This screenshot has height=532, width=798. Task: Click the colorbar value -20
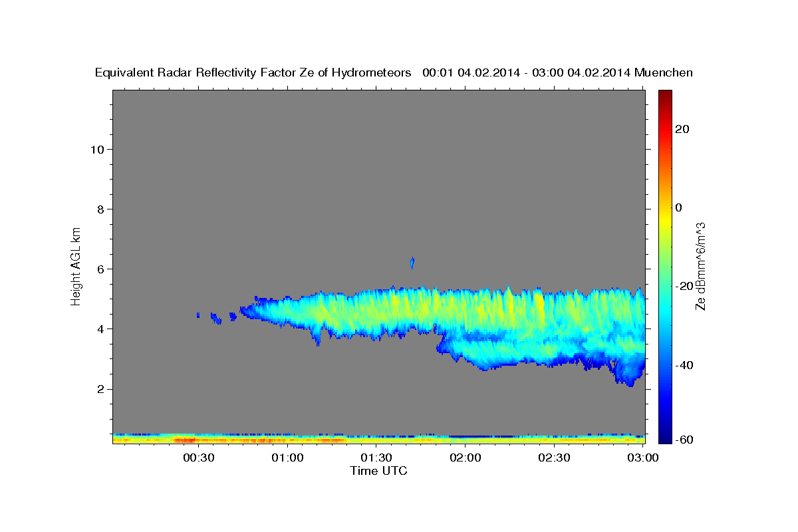684,286
